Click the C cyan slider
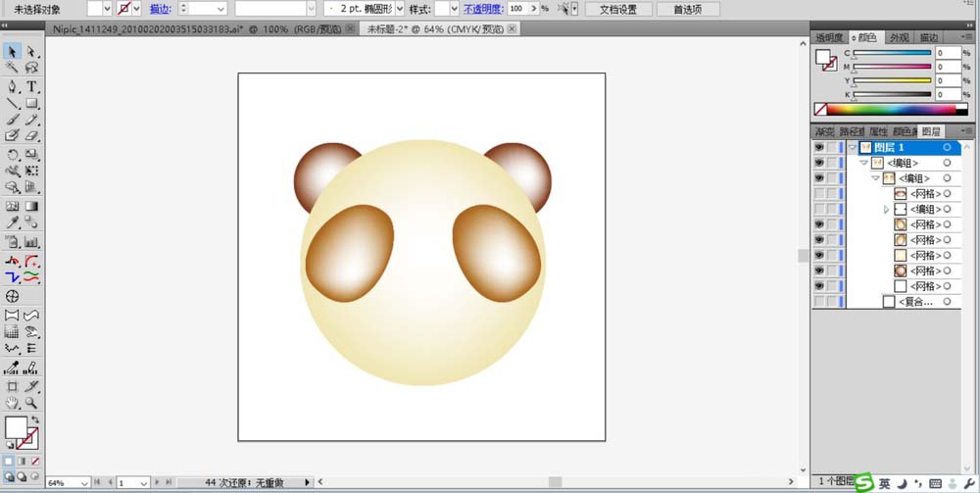The width and height of the screenshot is (980, 493). click(x=892, y=54)
